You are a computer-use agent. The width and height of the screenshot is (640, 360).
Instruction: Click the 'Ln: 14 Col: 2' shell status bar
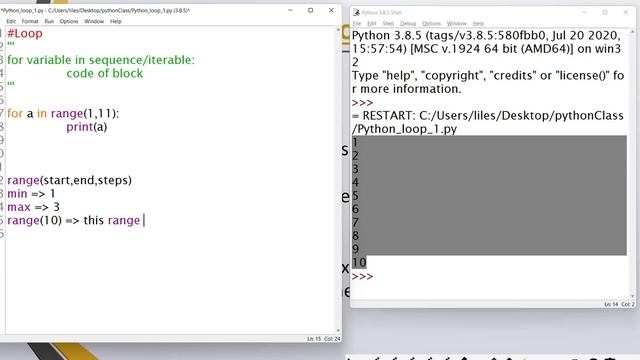pos(619,304)
